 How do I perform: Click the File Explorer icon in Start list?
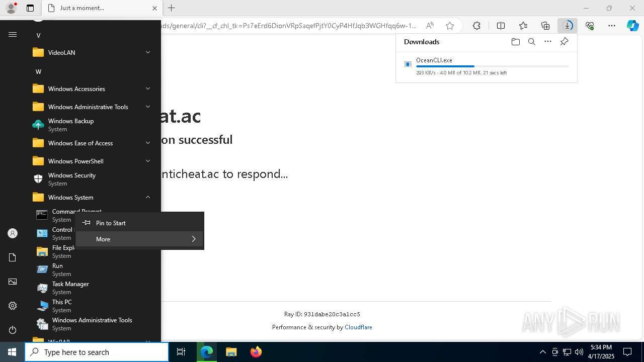point(42,251)
